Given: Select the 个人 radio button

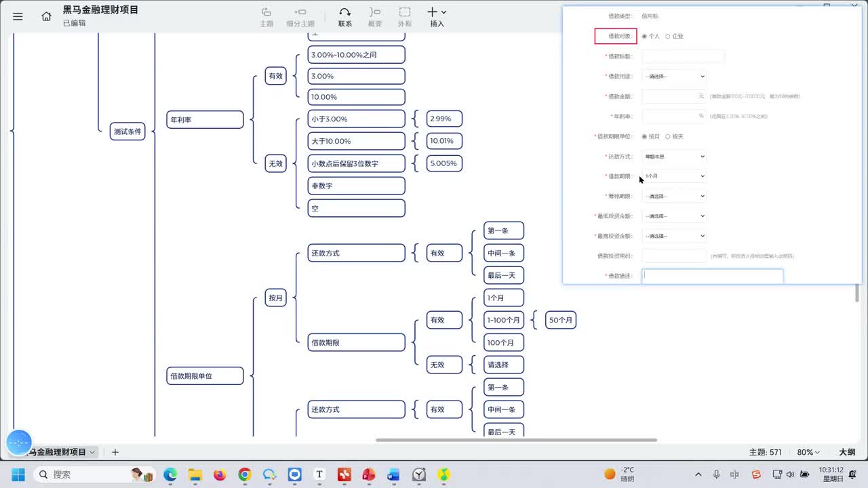Looking at the screenshot, I should click(x=644, y=36).
